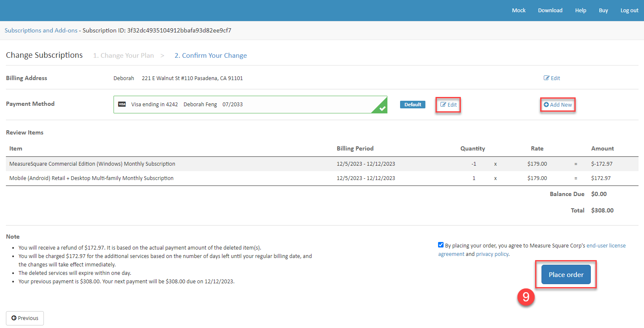Click the billing address 221 E Walnut St text

point(192,78)
